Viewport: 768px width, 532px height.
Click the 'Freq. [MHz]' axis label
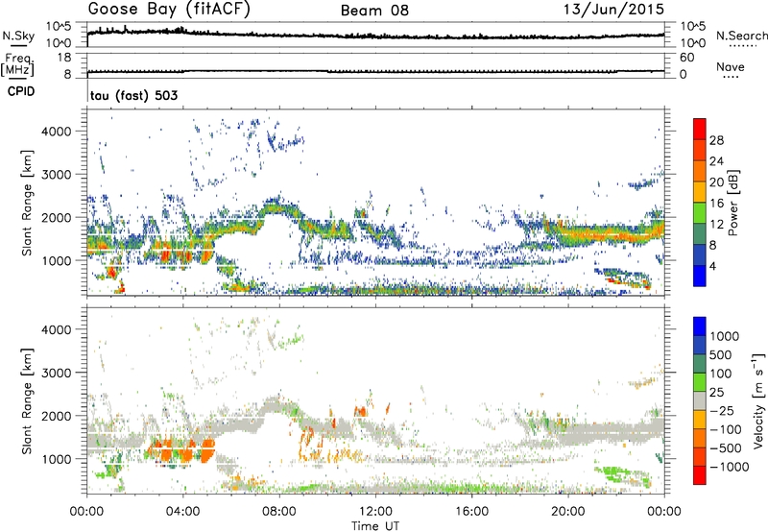pos(18,65)
